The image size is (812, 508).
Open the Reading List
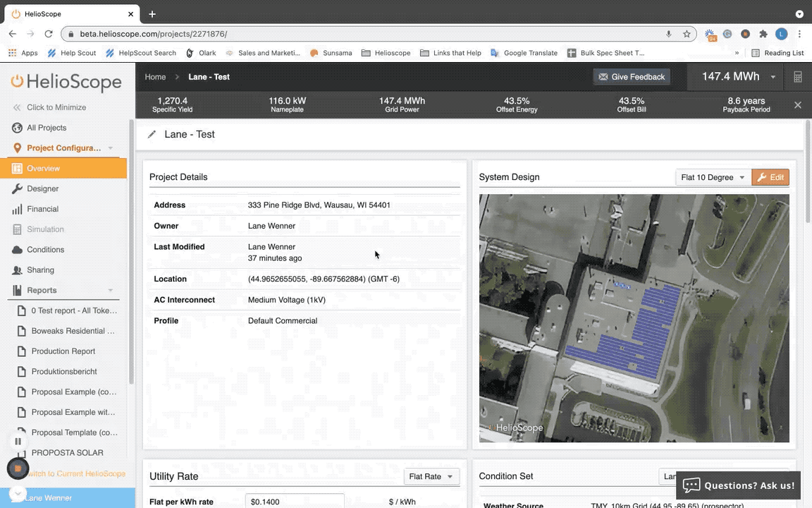pos(777,53)
